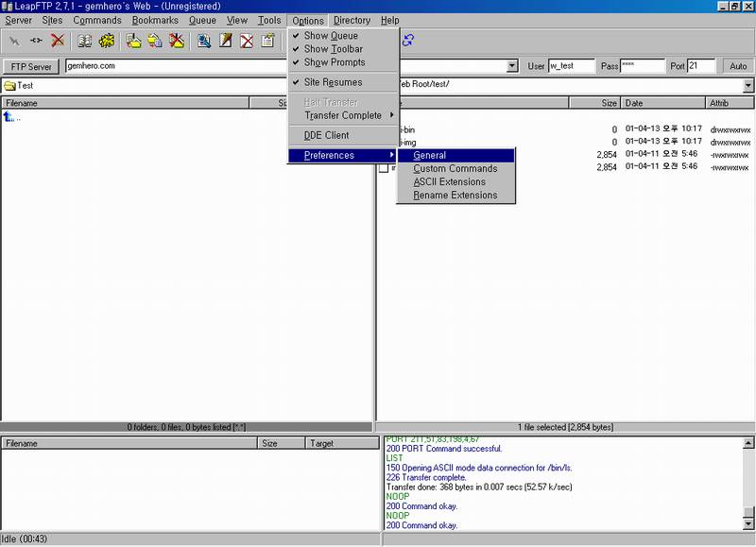Choose Custom Commands from the submenu
Image resolution: width=756 pixels, height=547 pixels.
456,169
